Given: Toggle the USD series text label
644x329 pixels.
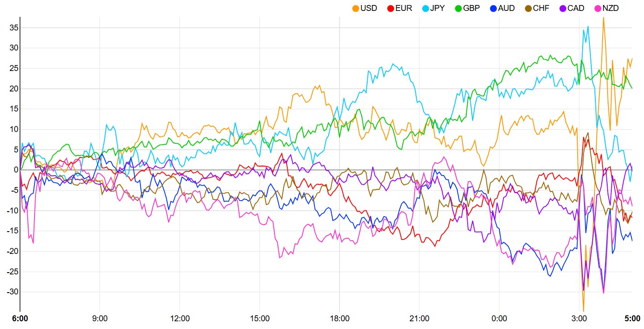Looking at the screenshot, I should [x=369, y=8].
